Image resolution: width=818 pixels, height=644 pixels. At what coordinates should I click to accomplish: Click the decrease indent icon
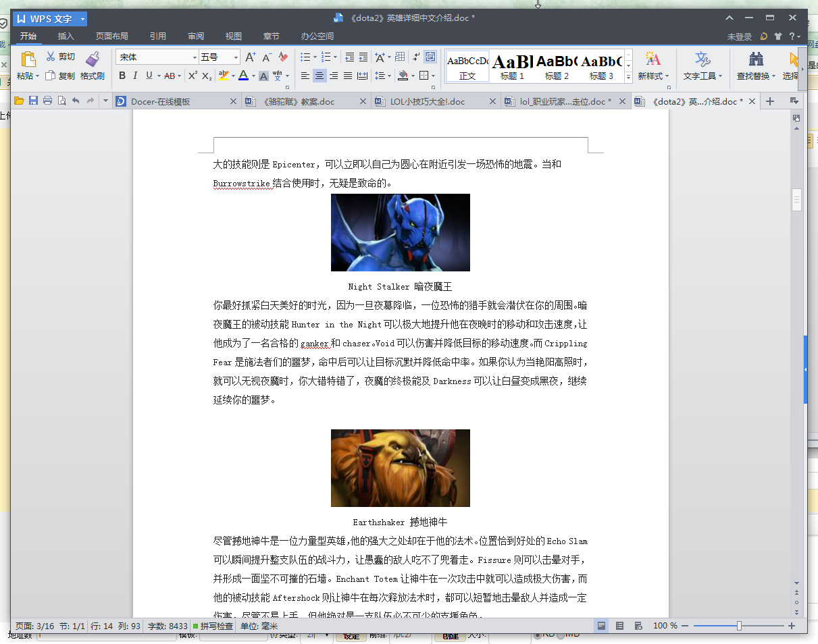tap(349, 57)
